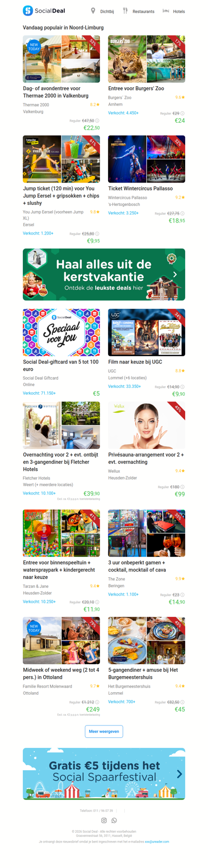Click info icon next to Burgers' Zoo regular price
Image resolution: width=208 pixels, height=868 pixels.
click(183, 113)
